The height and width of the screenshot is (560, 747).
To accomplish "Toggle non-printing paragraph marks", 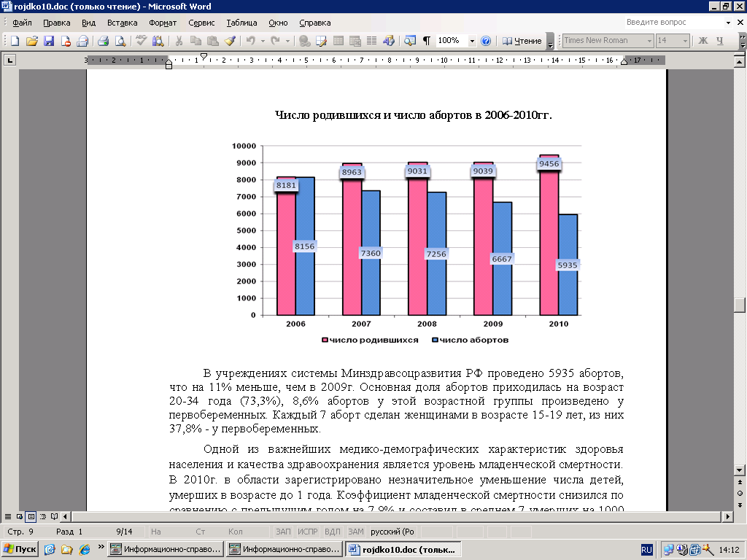I will tap(427, 41).
